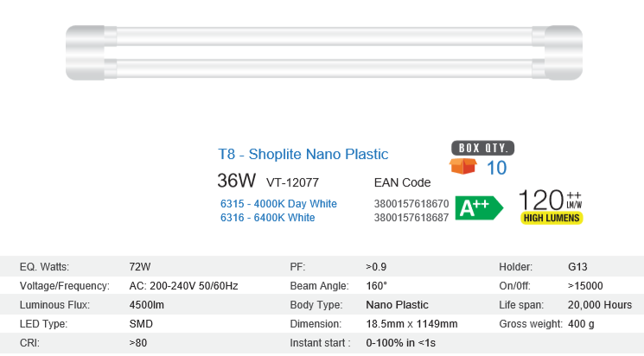Click the Dimension 18.5mm x 1149mm value
The height and width of the screenshot is (356, 644).
pyautogui.click(x=411, y=324)
